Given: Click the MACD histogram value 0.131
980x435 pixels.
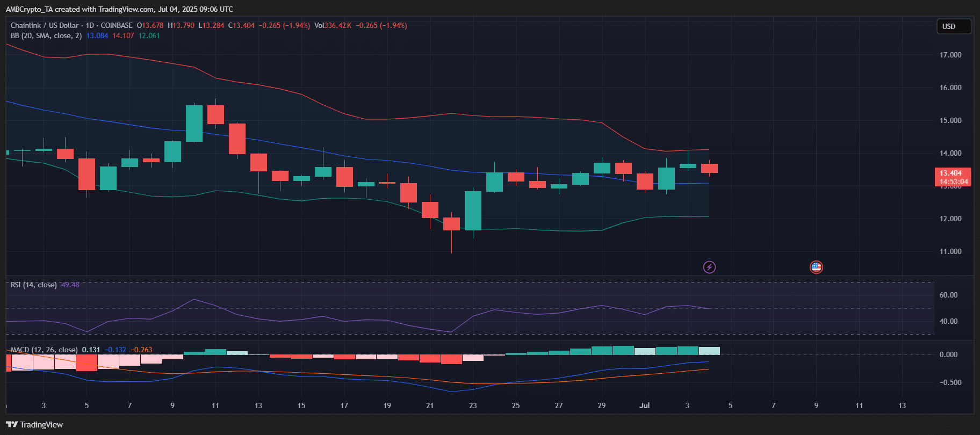Looking at the screenshot, I should pos(91,350).
